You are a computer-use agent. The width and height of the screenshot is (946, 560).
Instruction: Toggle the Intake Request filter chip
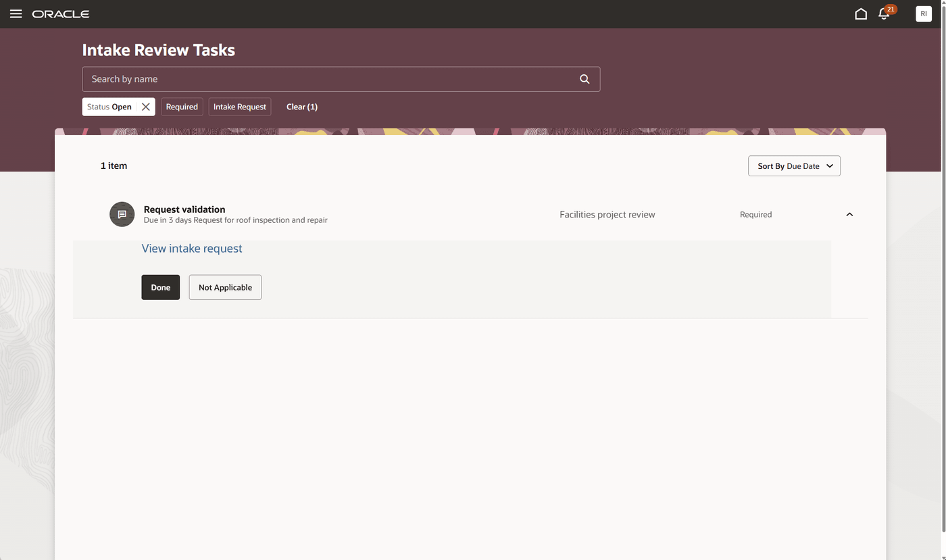pos(240,107)
